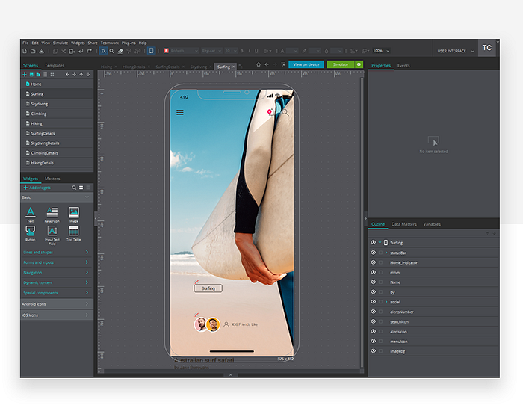Pick the Button widget
Image resolution: width=523 pixels, height=420 pixels.
point(31,233)
